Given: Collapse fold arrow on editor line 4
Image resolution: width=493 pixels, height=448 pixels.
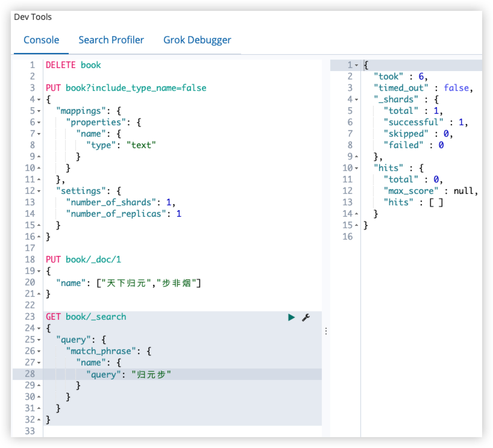Looking at the screenshot, I should click(39, 99).
